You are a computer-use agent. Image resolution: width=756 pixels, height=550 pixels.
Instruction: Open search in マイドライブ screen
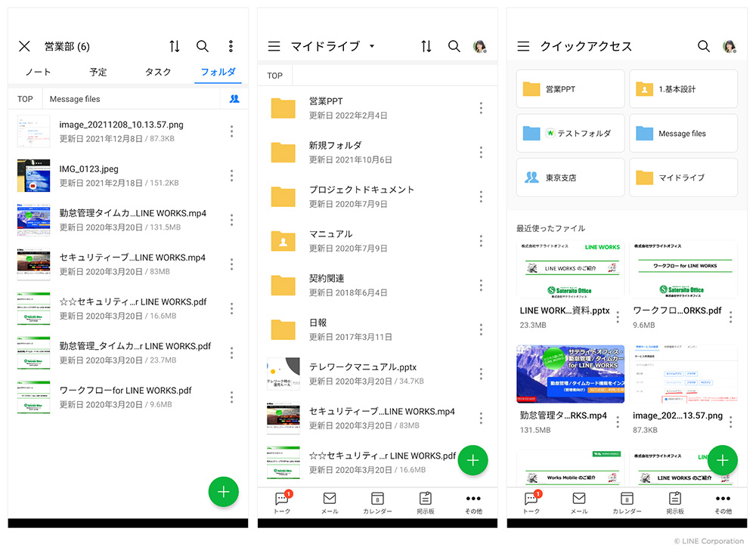[454, 46]
